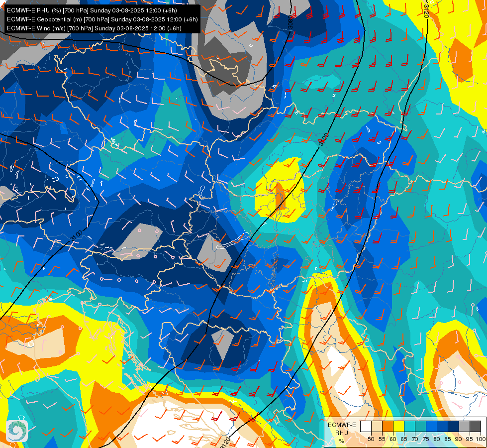Click the medium blue 80-85 legend swatch

442,426
